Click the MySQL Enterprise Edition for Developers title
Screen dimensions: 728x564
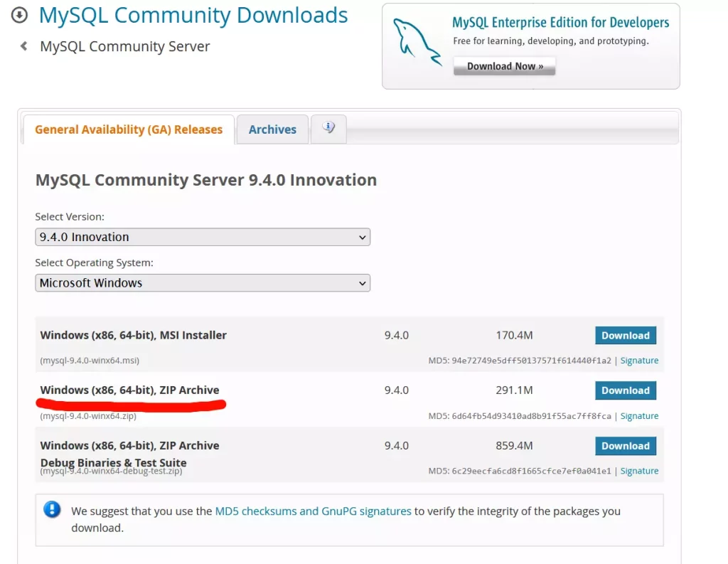560,23
